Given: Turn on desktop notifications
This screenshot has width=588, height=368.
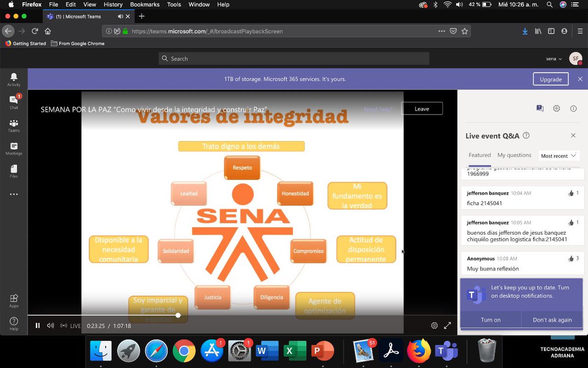Looking at the screenshot, I should pos(490,319).
